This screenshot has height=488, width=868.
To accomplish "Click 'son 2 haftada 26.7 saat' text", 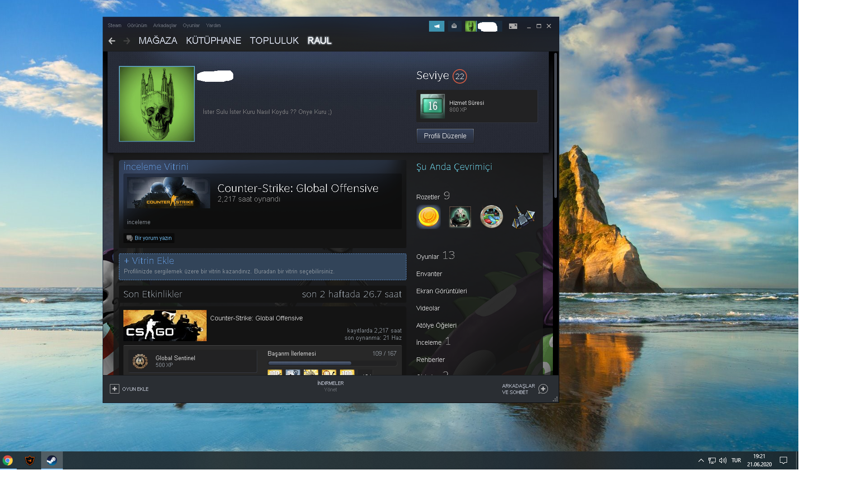I will click(x=352, y=294).
